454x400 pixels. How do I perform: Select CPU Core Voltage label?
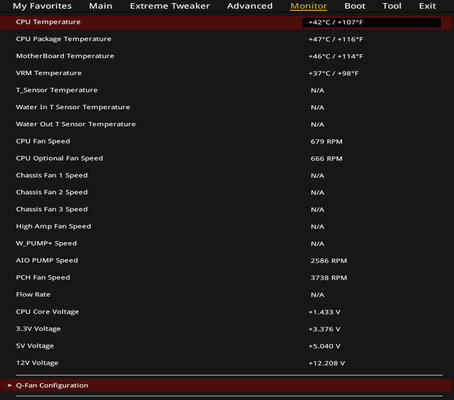point(47,312)
